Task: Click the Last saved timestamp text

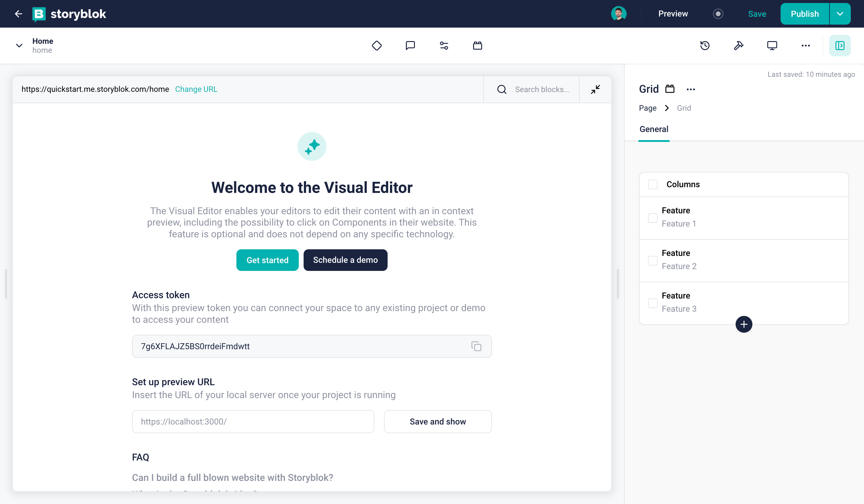Action: coord(811,74)
